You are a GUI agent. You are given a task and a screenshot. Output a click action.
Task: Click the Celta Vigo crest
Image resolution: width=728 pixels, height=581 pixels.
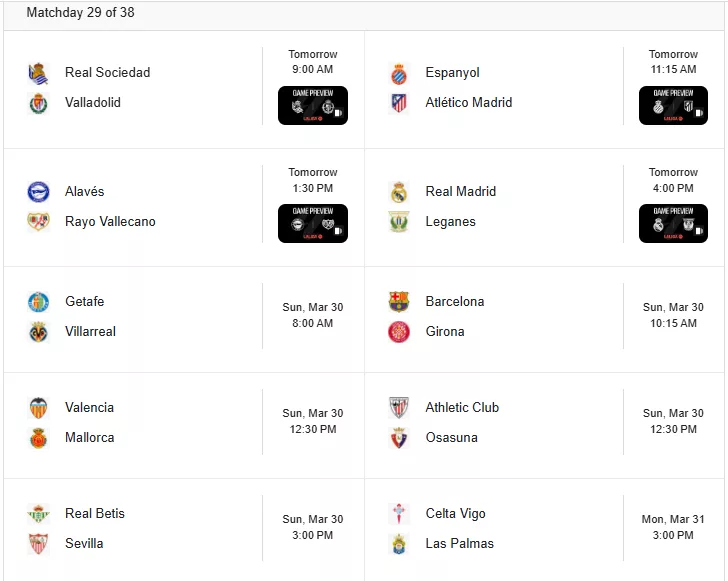(399, 513)
